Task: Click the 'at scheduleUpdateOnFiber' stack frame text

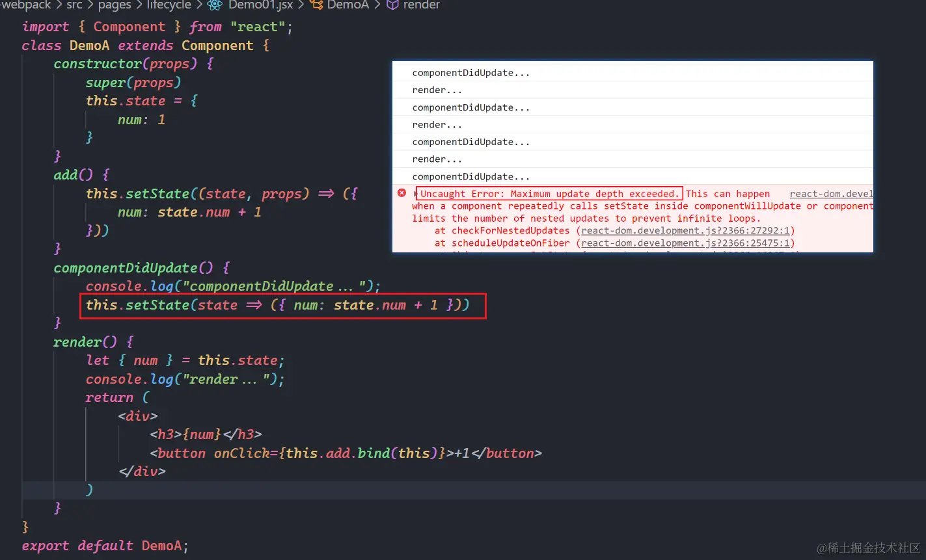Action: [502, 243]
